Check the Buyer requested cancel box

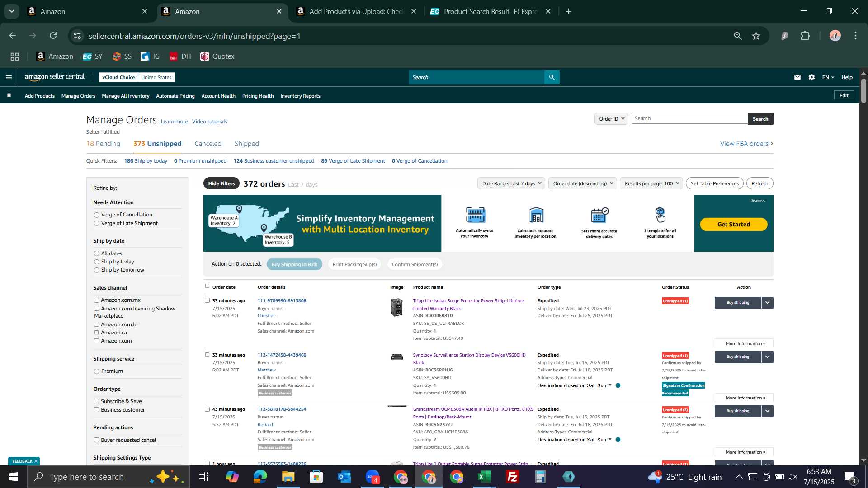pos(96,440)
